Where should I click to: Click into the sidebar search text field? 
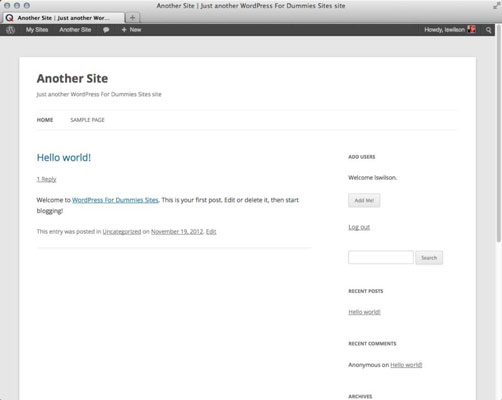tap(381, 257)
